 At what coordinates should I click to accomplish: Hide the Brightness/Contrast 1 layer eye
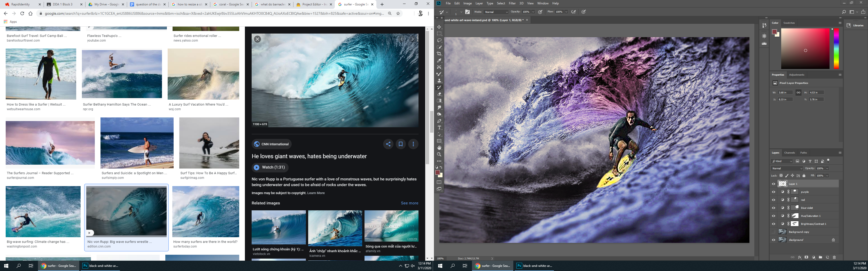[773, 224]
